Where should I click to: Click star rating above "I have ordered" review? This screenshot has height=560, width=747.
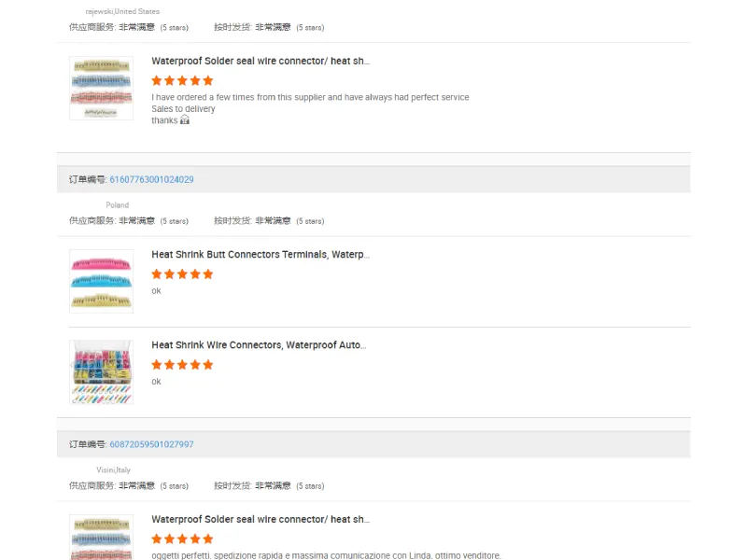[x=182, y=81]
